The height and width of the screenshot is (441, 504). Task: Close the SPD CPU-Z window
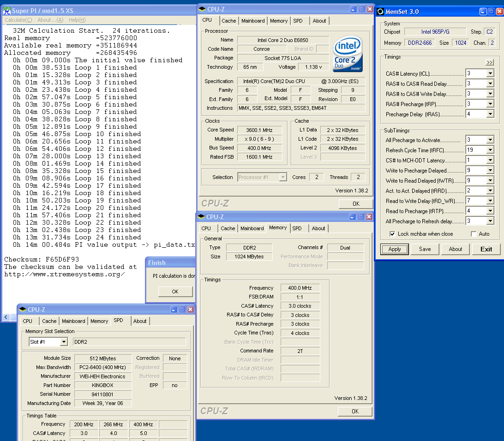click(x=190, y=310)
